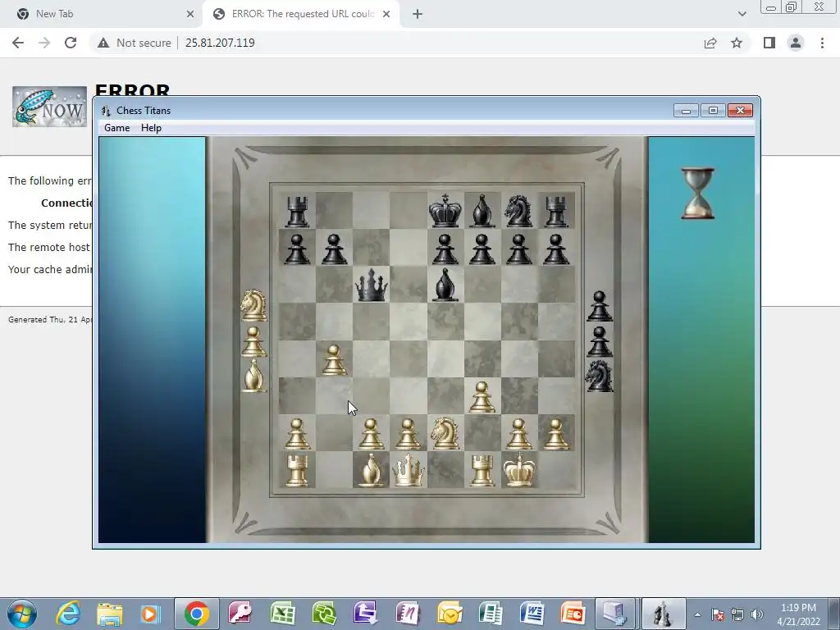
Task: Launch Microsoft Outlook from the taskbar
Action: pos(449,614)
